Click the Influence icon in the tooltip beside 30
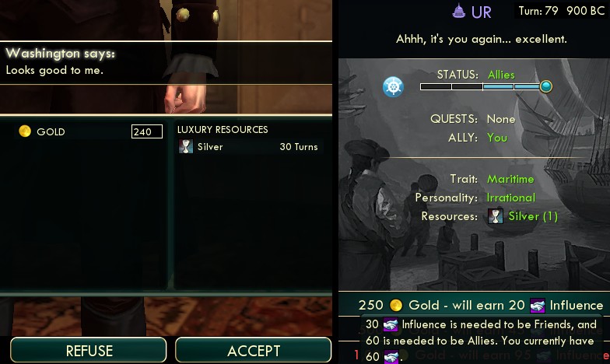The image size is (610, 364). (391, 325)
